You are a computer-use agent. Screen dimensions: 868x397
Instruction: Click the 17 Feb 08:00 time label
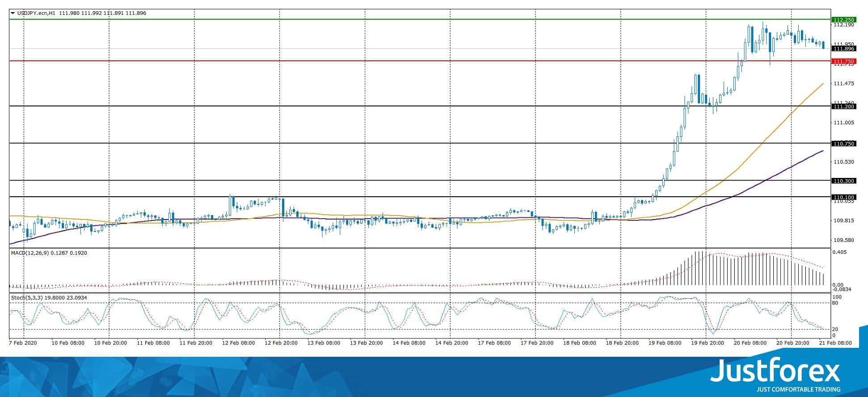494,343
